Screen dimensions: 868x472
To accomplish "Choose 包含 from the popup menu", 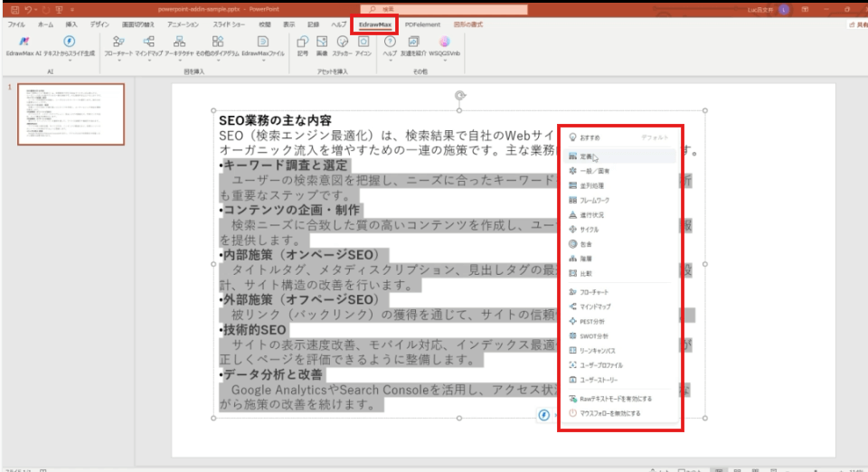I will tap(619, 244).
